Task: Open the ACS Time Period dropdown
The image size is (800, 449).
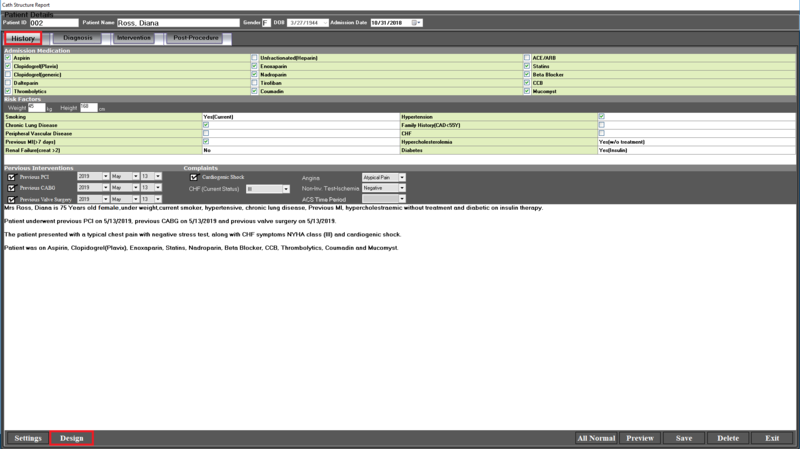Action: point(401,198)
